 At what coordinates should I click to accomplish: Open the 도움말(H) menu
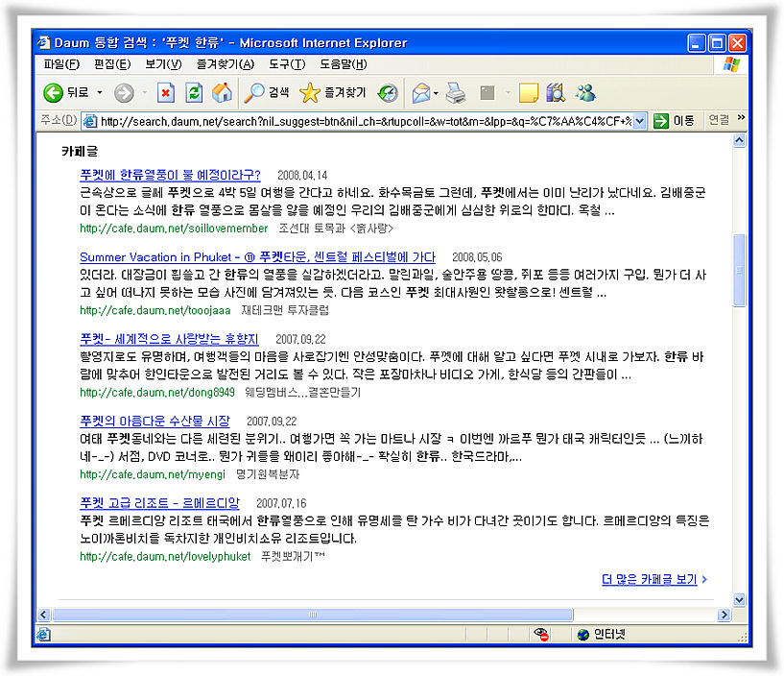point(344,64)
